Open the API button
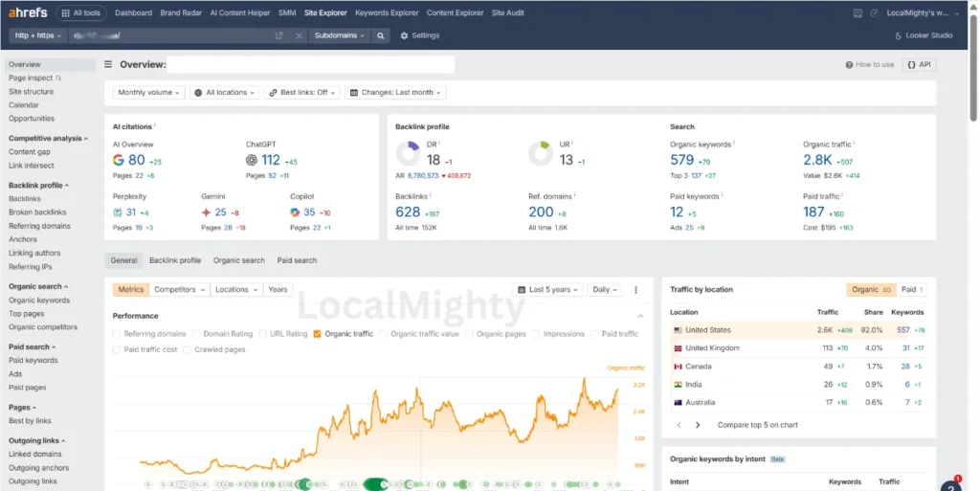The height and width of the screenshot is (491, 980). [920, 64]
